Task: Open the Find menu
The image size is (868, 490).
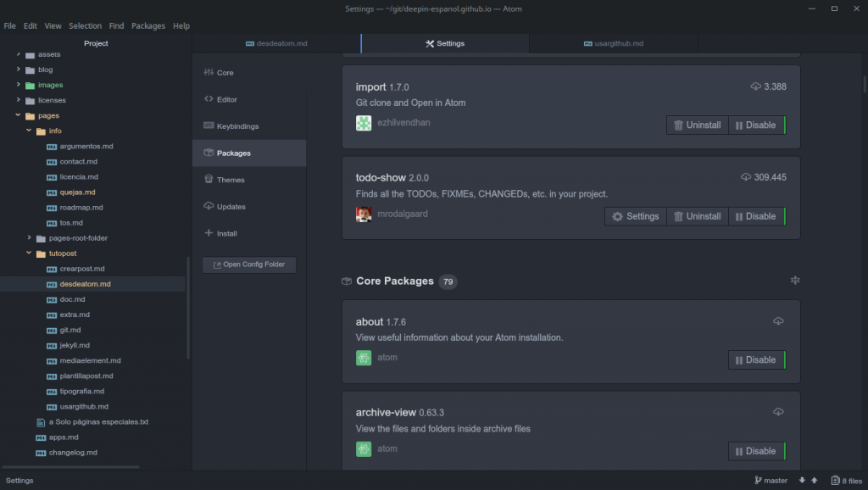Action: coord(116,25)
